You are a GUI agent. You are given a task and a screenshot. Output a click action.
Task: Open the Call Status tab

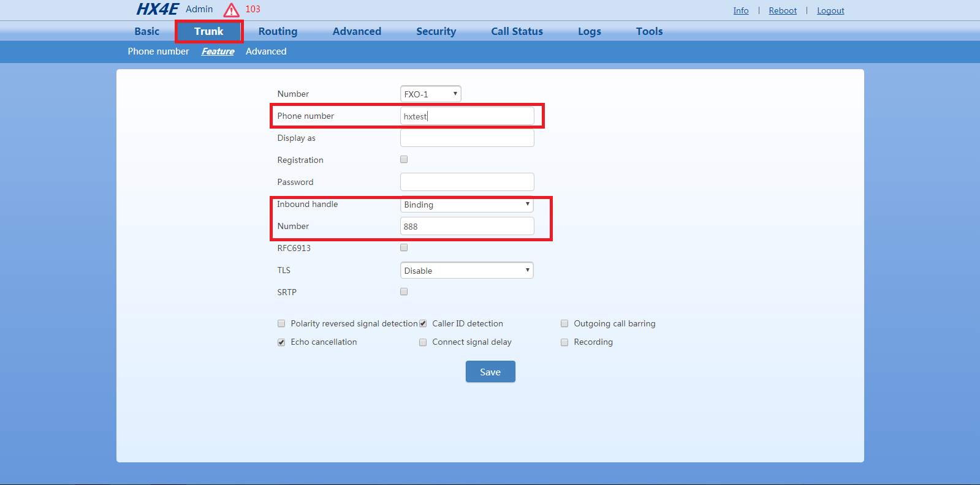click(x=517, y=31)
